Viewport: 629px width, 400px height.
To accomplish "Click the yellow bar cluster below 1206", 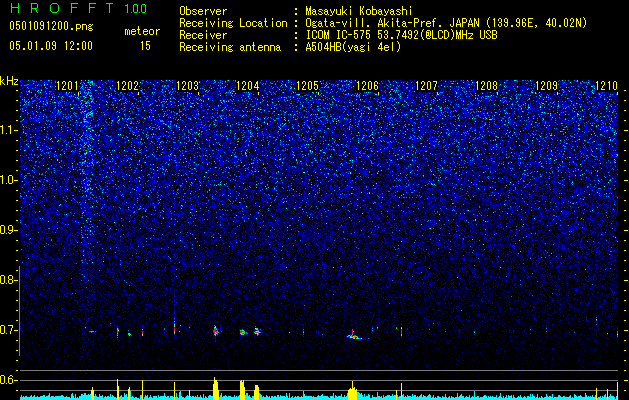I will pos(353,392).
